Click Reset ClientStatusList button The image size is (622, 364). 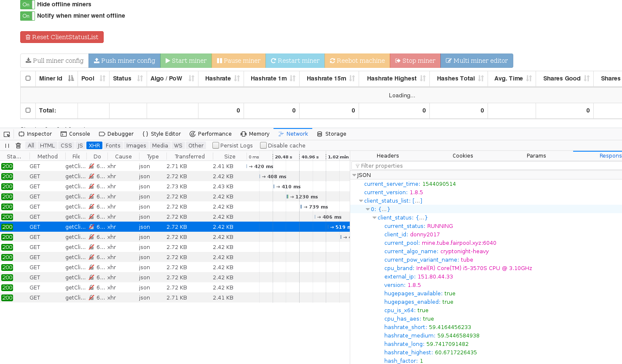pos(62,37)
